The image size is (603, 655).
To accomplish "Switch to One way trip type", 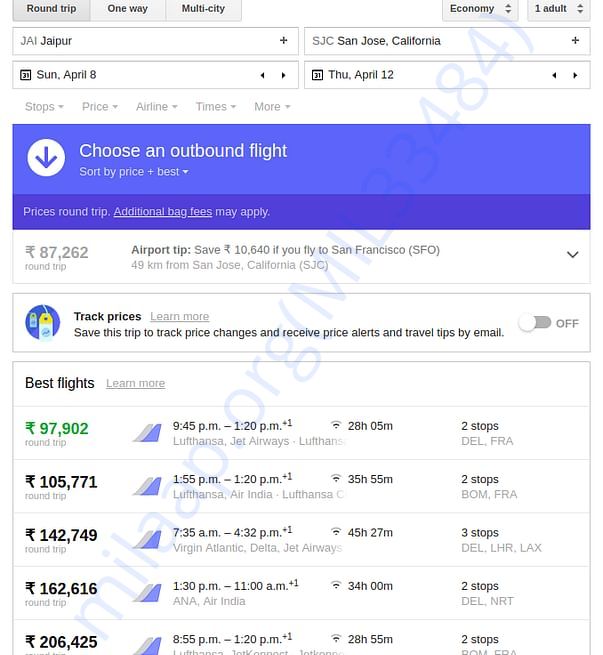I will pos(127,9).
